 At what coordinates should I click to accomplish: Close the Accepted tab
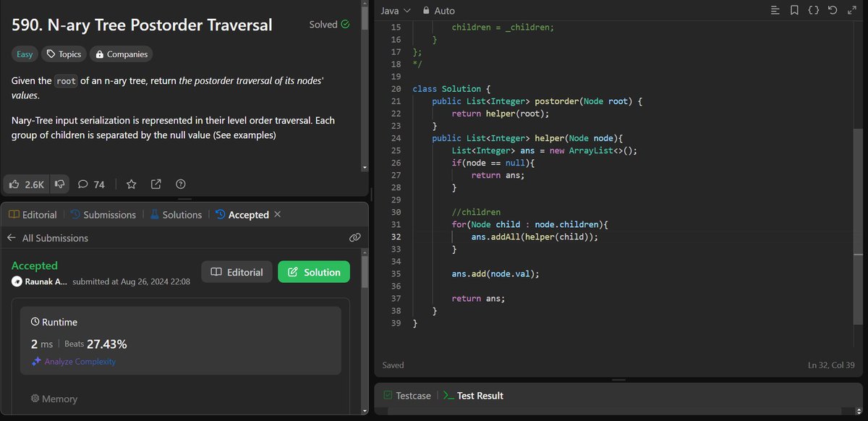coord(278,215)
